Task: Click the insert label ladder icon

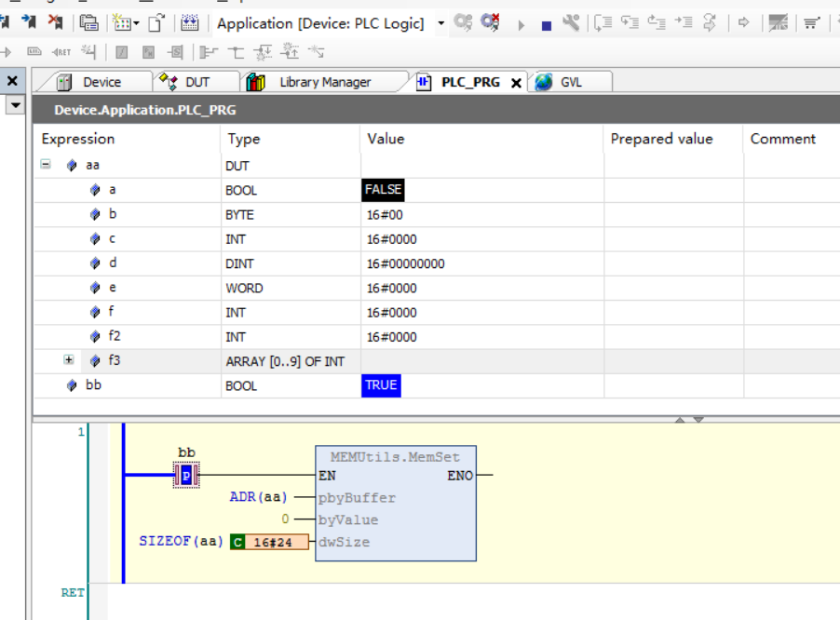Action: pos(34,51)
